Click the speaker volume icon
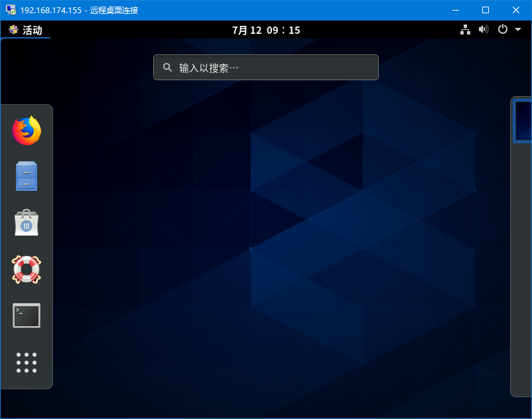This screenshot has height=419, width=532. coord(483,29)
